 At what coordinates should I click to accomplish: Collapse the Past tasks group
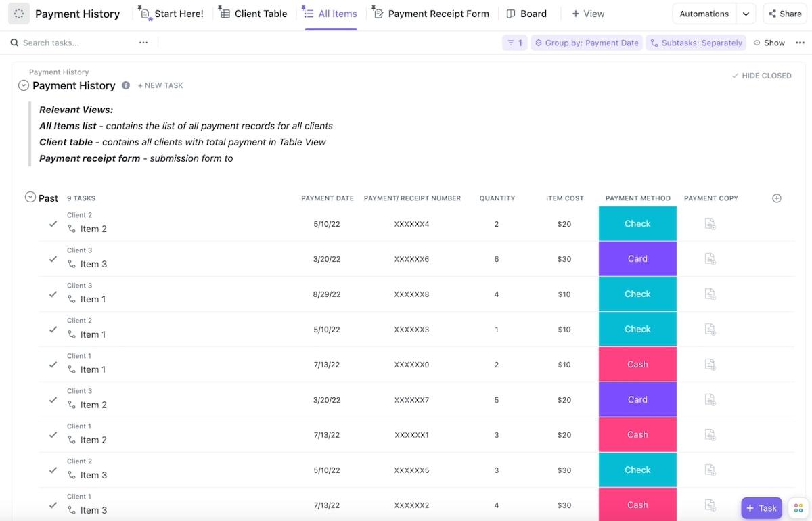point(30,198)
